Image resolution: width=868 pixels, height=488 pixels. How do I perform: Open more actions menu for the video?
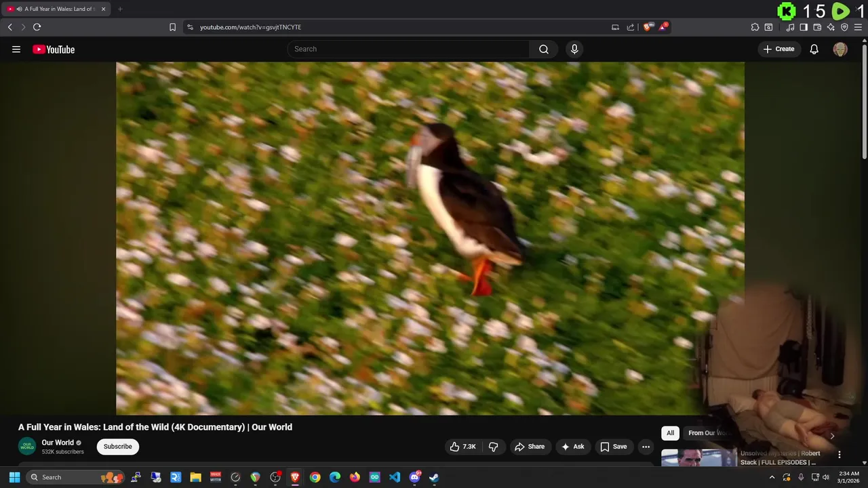(646, 447)
